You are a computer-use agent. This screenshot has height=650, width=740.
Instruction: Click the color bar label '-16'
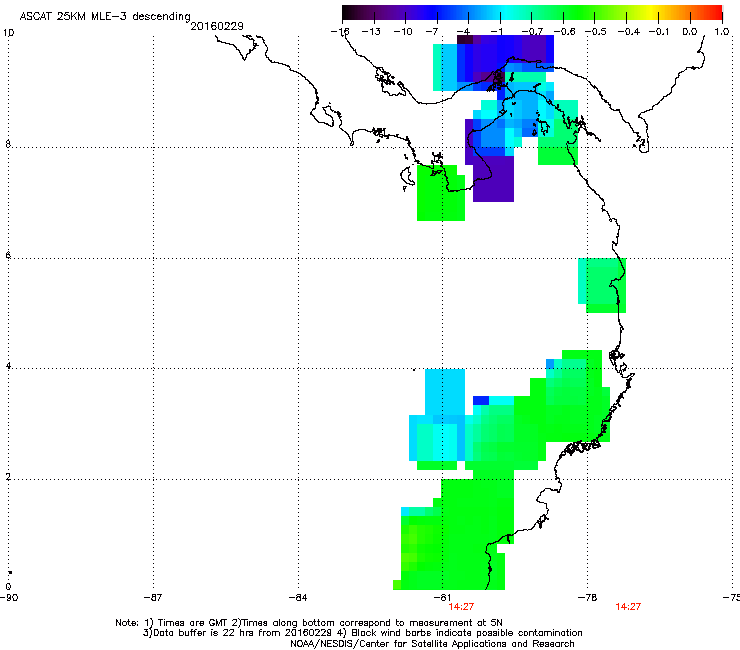pyautogui.click(x=340, y=32)
